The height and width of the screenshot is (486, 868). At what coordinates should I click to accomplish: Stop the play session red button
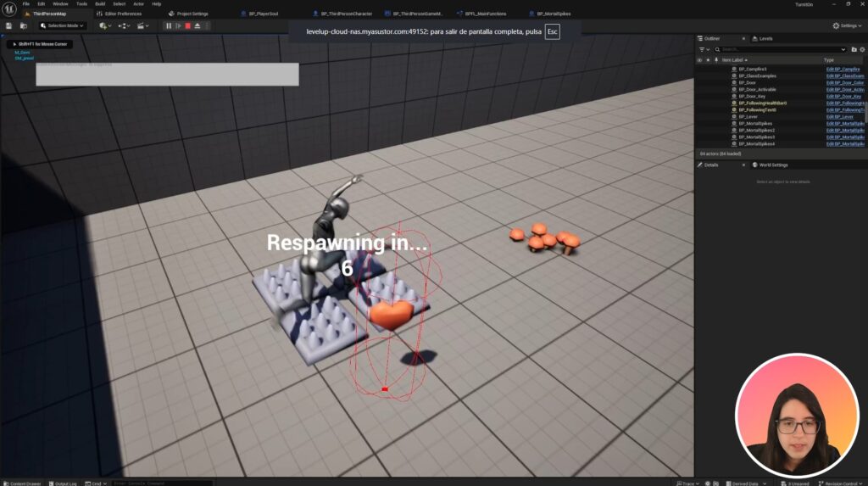(x=187, y=25)
